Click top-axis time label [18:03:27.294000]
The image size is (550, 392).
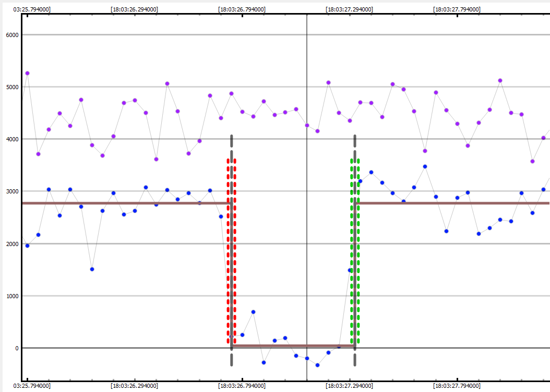[350, 9]
